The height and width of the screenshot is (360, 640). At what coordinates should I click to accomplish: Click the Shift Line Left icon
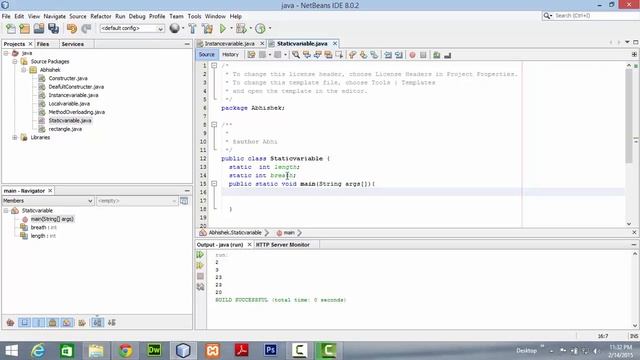pyautogui.click(x=388, y=55)
